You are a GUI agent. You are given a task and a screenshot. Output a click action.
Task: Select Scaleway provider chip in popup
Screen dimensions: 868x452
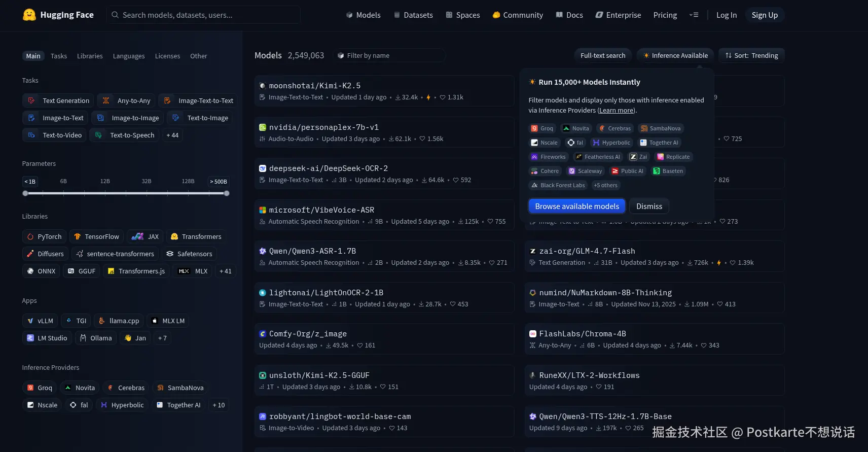pos(586,171)
